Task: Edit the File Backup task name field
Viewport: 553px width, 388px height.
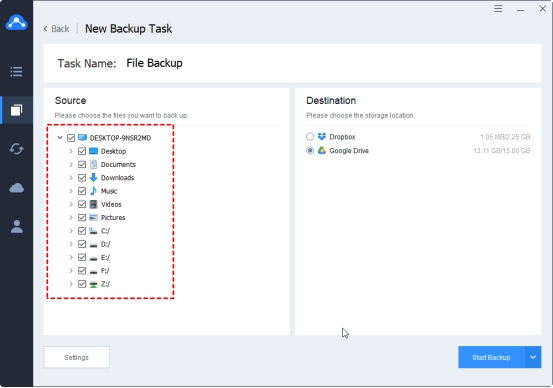Action: (154, 63)
